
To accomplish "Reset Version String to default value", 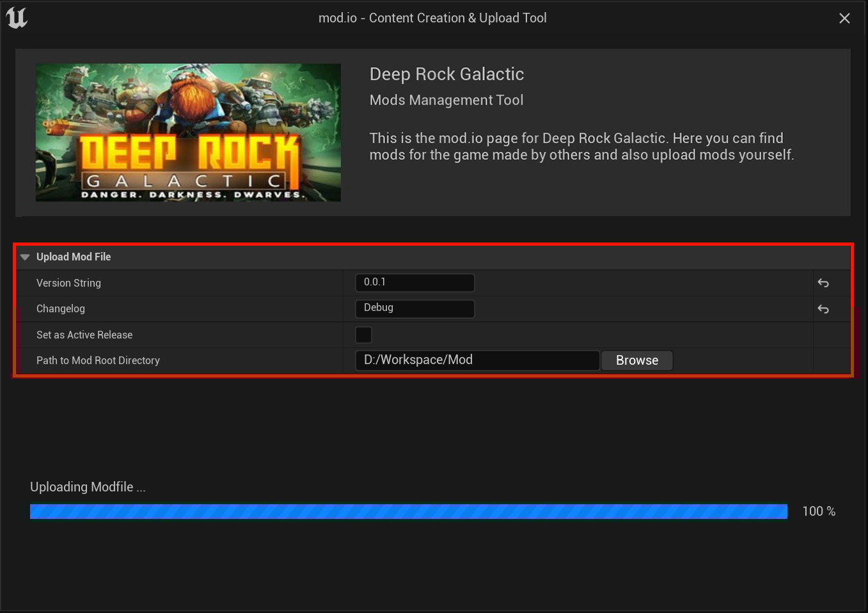I will click(823, 283).
